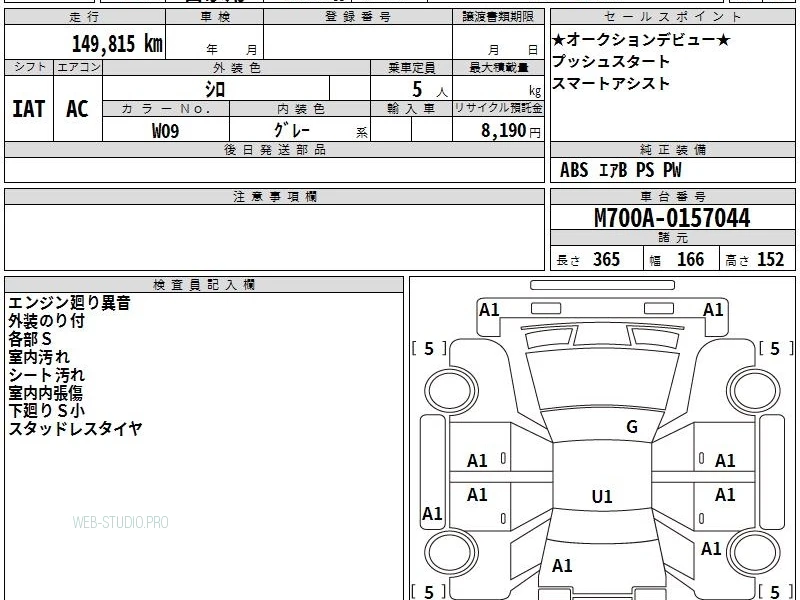Click the 譲渡書類期限 header
Screen dimensions: 800x600
pos(498,17)
